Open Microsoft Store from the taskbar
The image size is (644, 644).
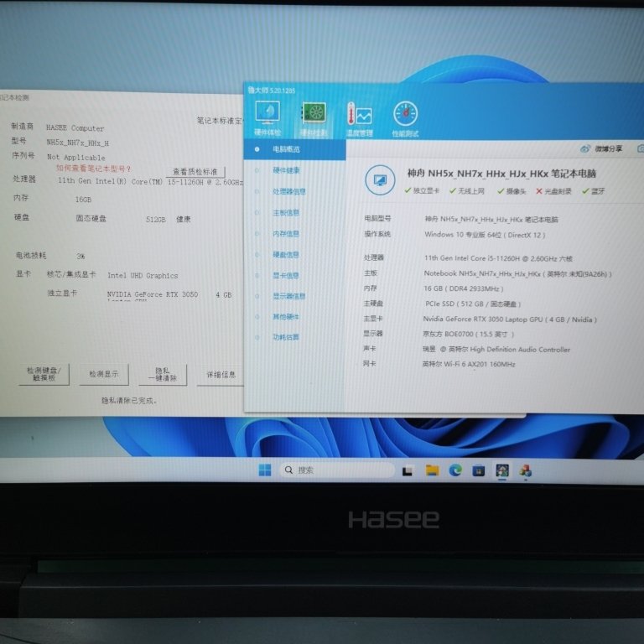tap(479, 470)
